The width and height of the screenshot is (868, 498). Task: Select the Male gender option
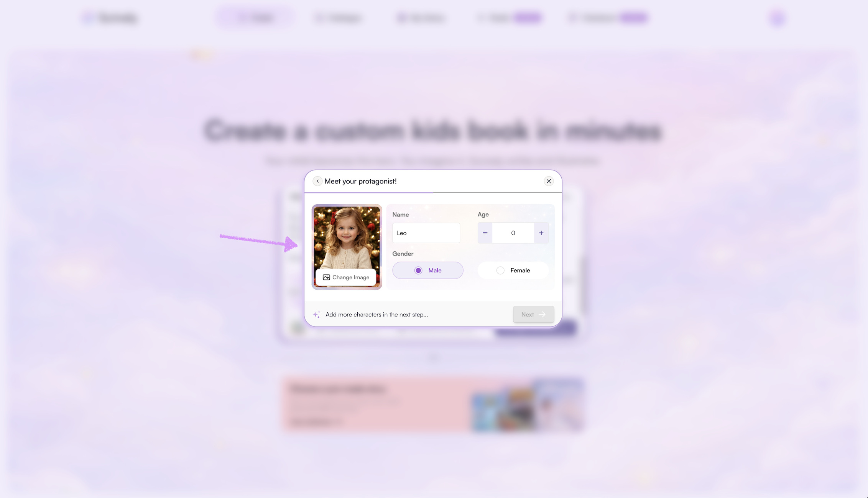pyautogui.click(x=428, y=270)
